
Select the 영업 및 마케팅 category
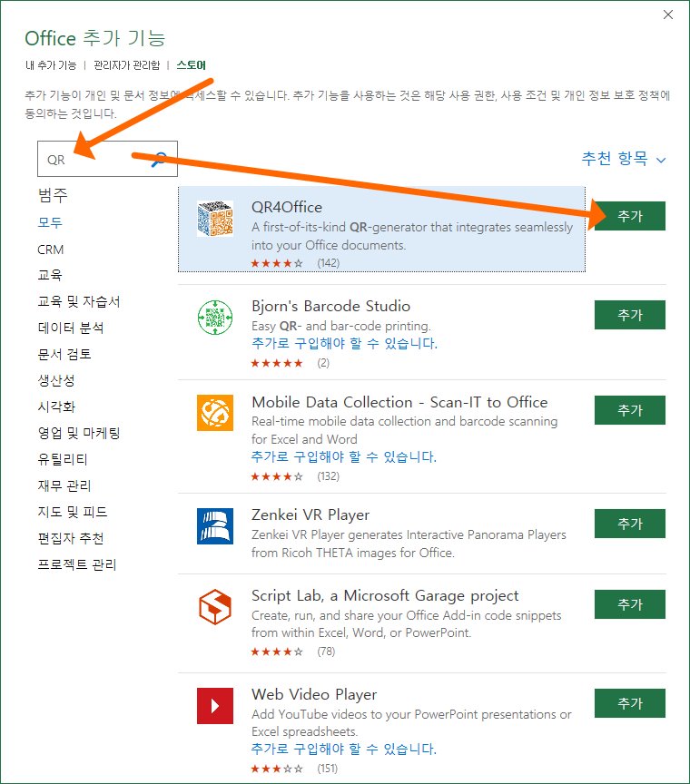(x=79, y=433)
